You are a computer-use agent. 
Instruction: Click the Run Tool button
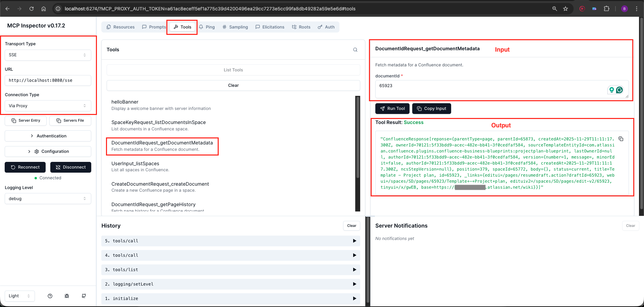392,108
